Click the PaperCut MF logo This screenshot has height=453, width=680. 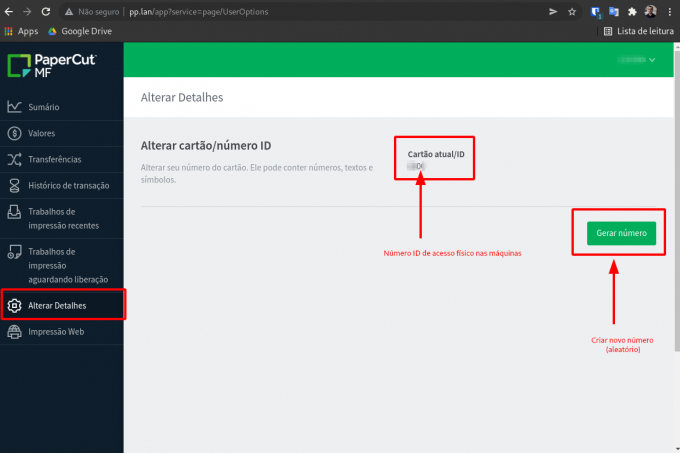pyautogui.click(x=52, y=66)
